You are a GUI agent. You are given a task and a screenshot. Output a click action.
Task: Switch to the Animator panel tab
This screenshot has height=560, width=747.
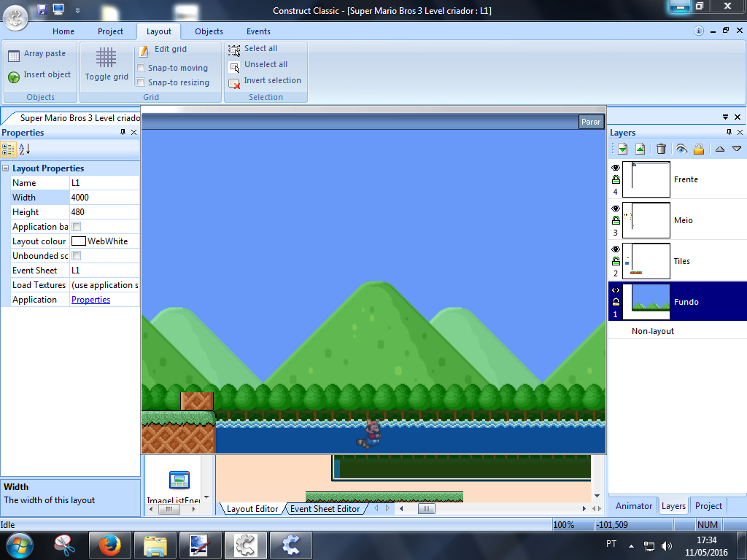[634, 506]
